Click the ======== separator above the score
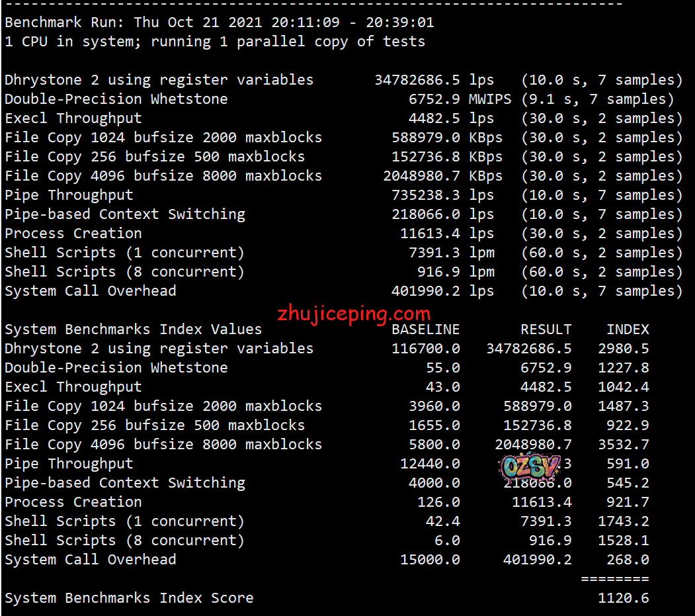 click(x=614, y=579)
